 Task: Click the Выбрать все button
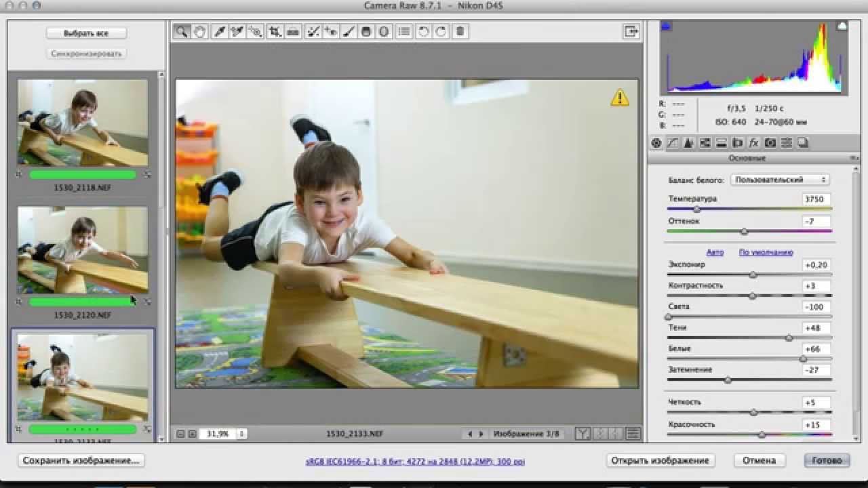coord(86,33)
